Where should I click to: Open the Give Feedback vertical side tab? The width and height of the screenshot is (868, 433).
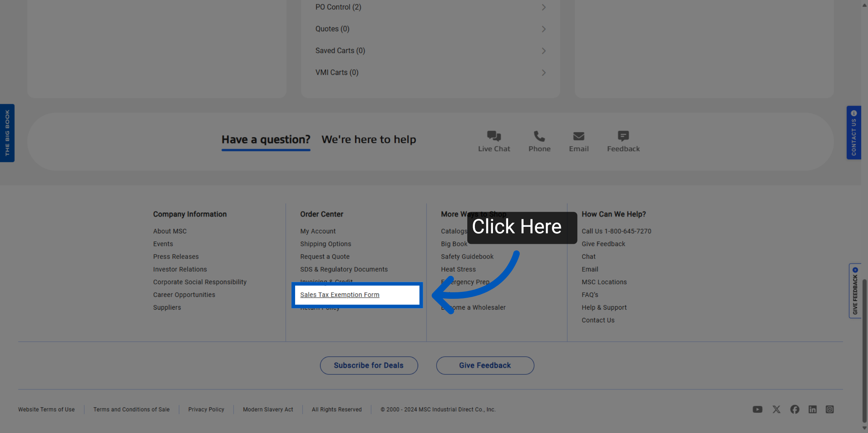(855, 291)
